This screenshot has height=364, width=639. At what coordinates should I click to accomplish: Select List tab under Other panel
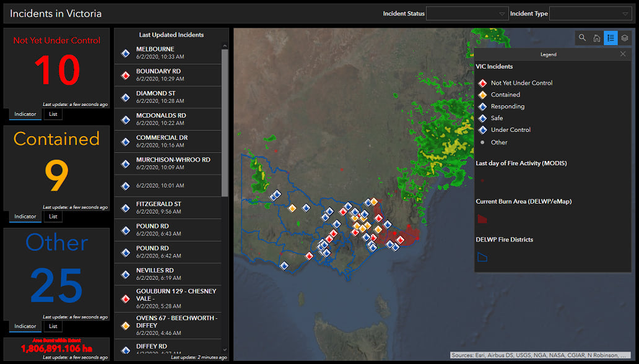click(x=53, y=326)
